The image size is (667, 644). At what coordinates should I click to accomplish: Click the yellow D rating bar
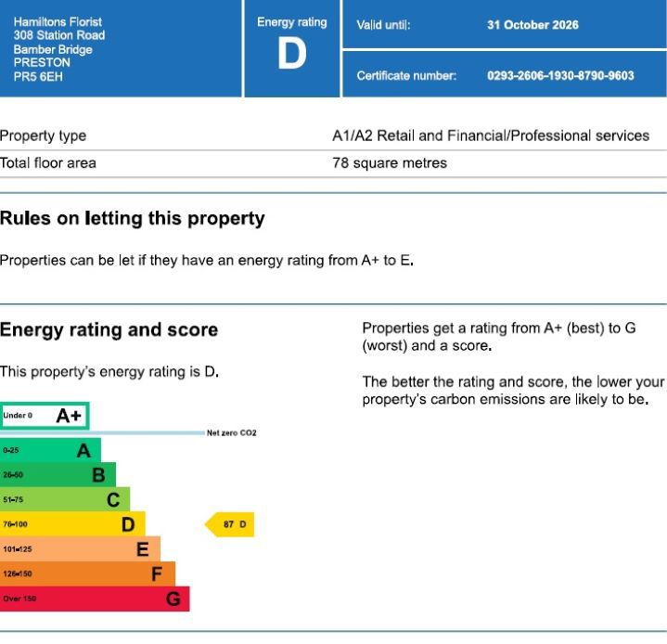pos(72,524)
